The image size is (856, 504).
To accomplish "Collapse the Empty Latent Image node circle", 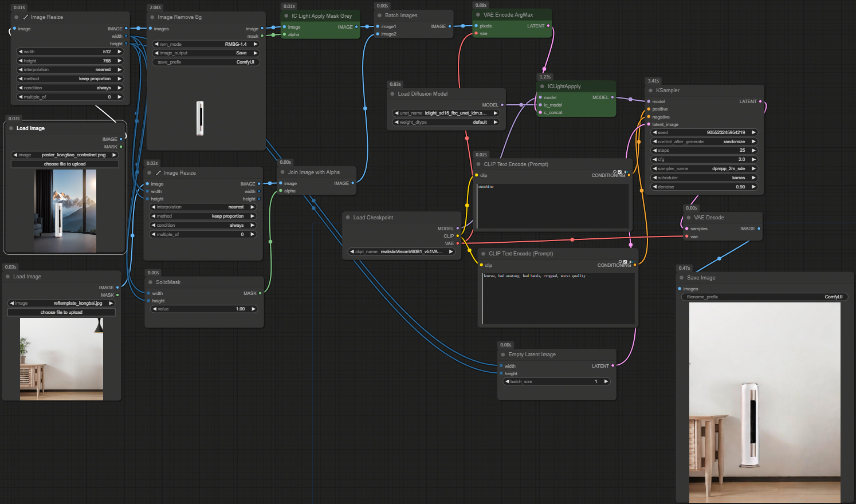I will click(x=502, y=354).
